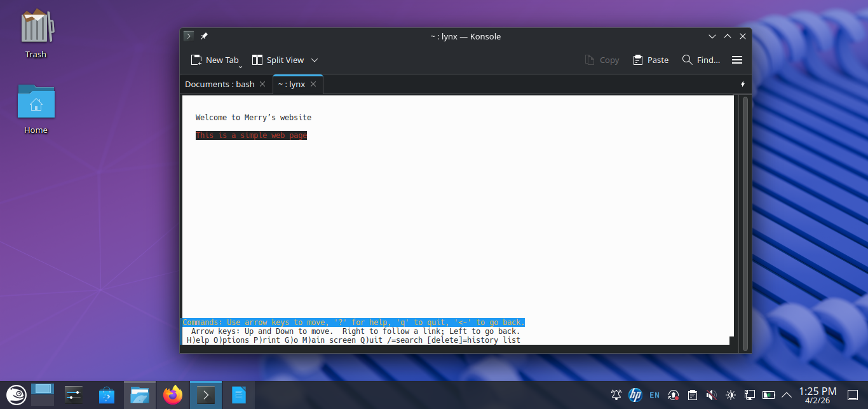Launch Firefox from the taskbar
This screenshot has height=409, width=868.
pyautogui.click(x=172, y=395)
